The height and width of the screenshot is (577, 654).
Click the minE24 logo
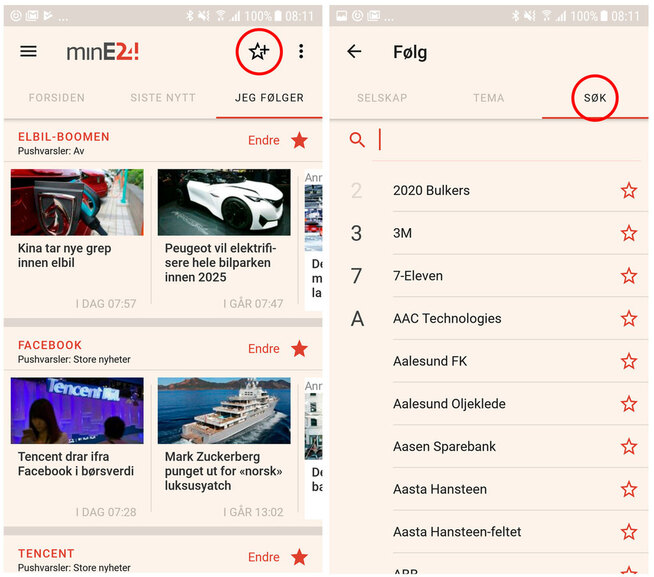click(103, 52)
